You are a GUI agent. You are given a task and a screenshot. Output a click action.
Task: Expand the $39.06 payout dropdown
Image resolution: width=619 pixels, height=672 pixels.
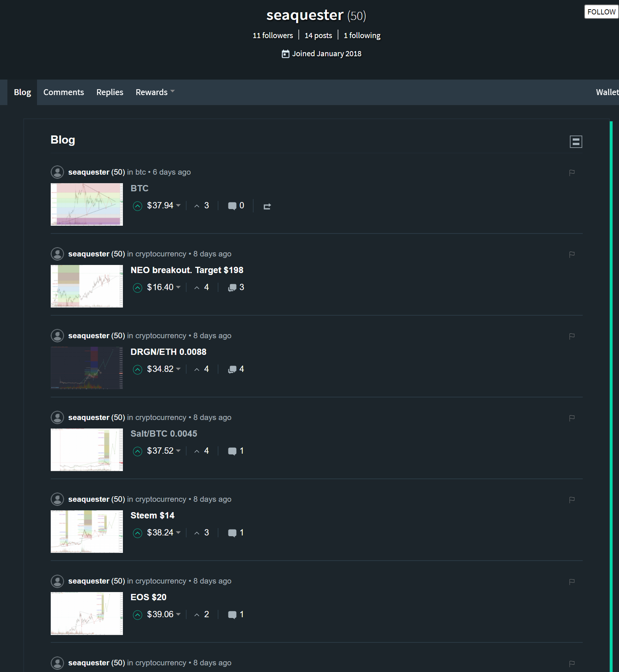pyautogui.click(x=164, y=614)
